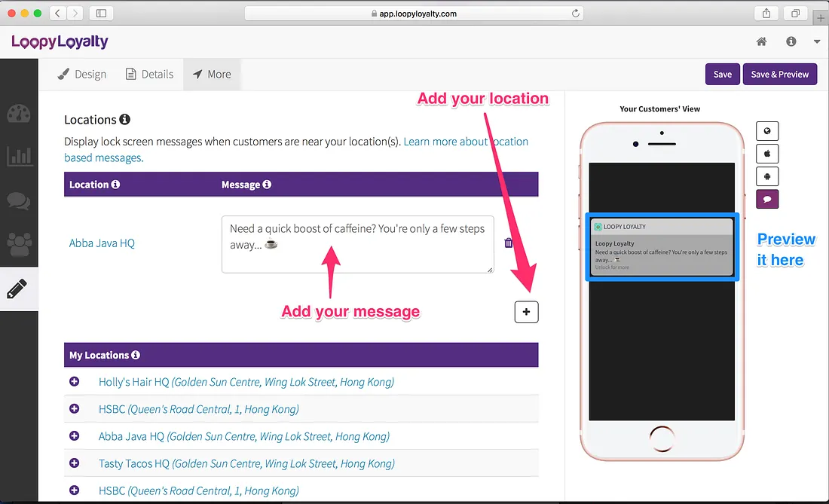Image resolution: width=829 pixels, height=504 pixels.
Task: Click the phone mockup home button
Action: [662, 438]
